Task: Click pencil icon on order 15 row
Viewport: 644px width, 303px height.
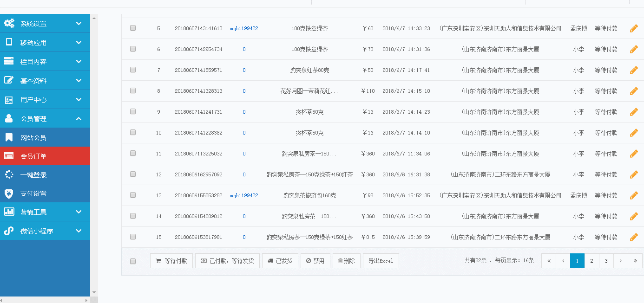Action: pos(634,237)
